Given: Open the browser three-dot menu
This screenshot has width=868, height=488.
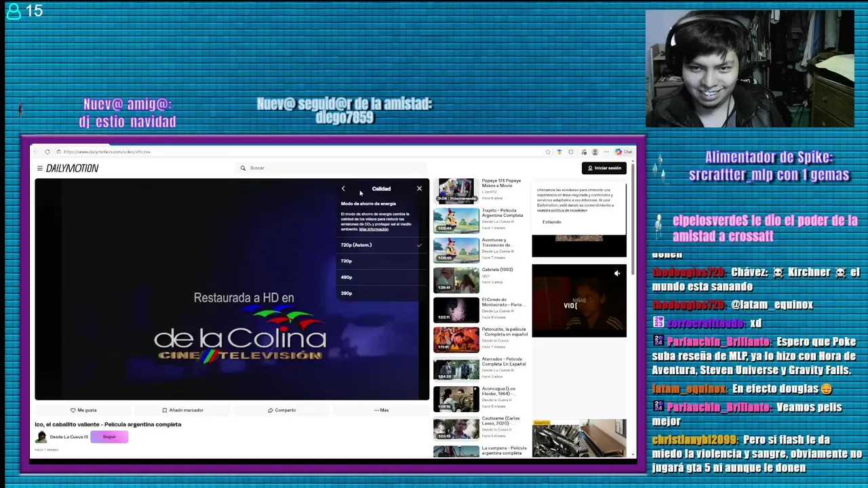Looking at the screenshot, I should coord(606,152).
